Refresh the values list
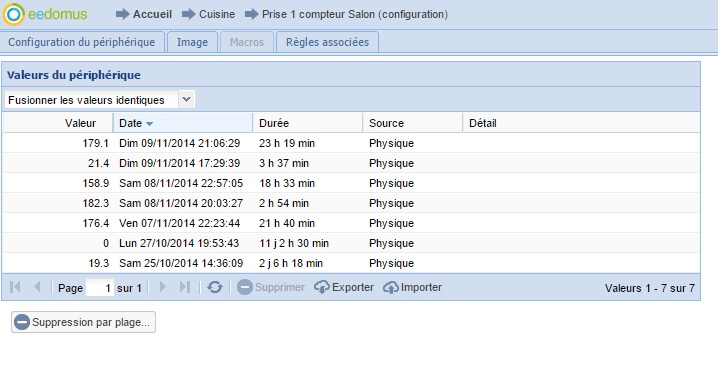 (x=215, y=287)
